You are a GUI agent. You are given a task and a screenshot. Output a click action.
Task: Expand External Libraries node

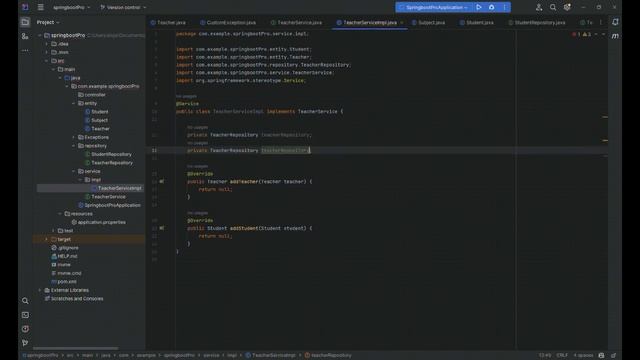point(40,290)
